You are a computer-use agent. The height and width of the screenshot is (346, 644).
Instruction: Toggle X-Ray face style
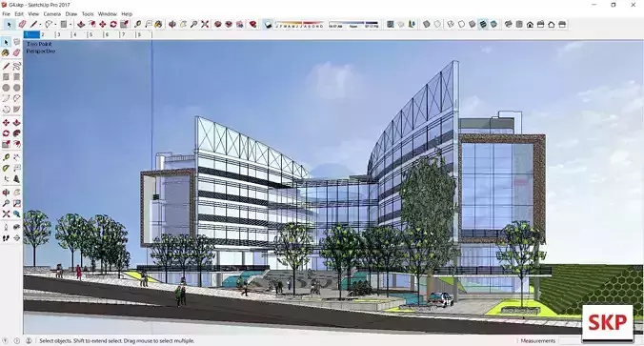coord(427,24)
